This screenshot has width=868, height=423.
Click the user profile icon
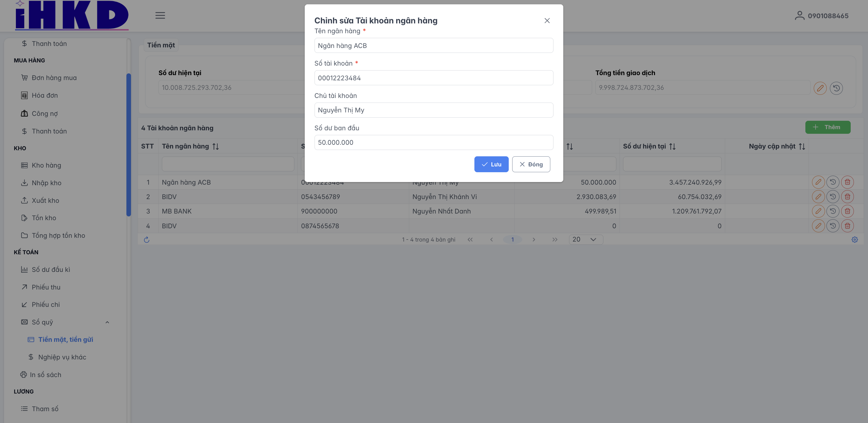(x=799, y=16)
